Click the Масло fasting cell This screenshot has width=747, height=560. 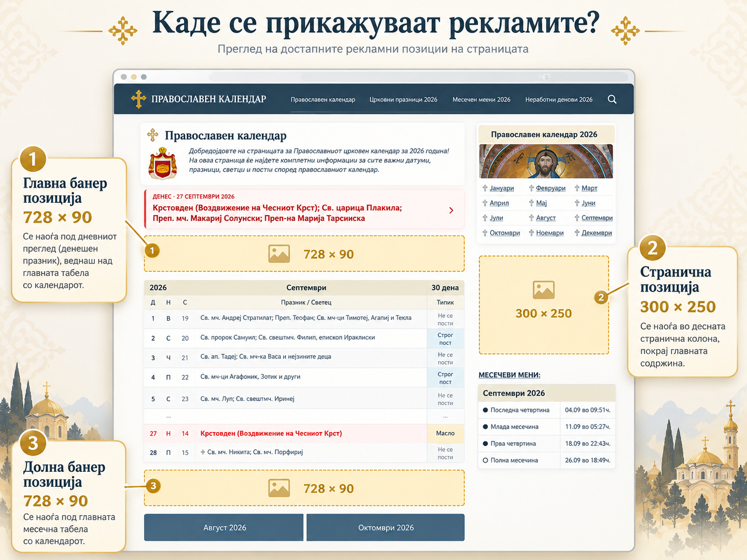click(x=445, y=434)
